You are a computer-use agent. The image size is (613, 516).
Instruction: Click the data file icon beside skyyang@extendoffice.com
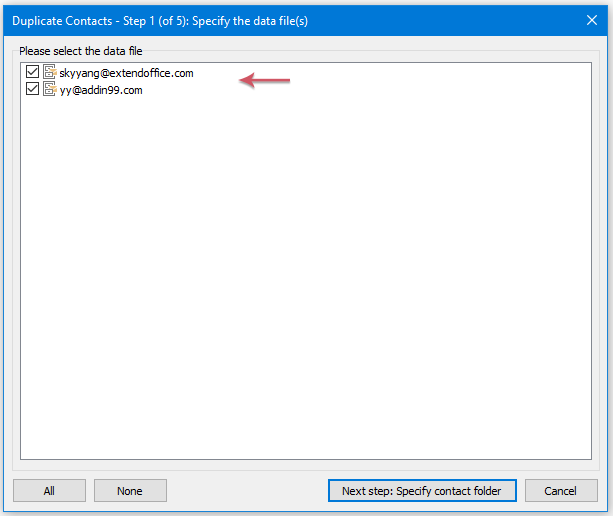(x=49, y=72)
